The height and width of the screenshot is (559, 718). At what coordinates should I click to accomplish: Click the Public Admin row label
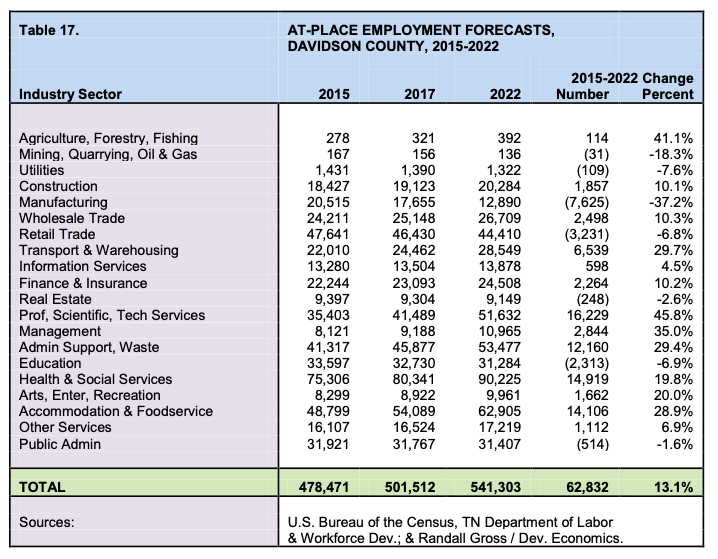[x=62, y=443]
